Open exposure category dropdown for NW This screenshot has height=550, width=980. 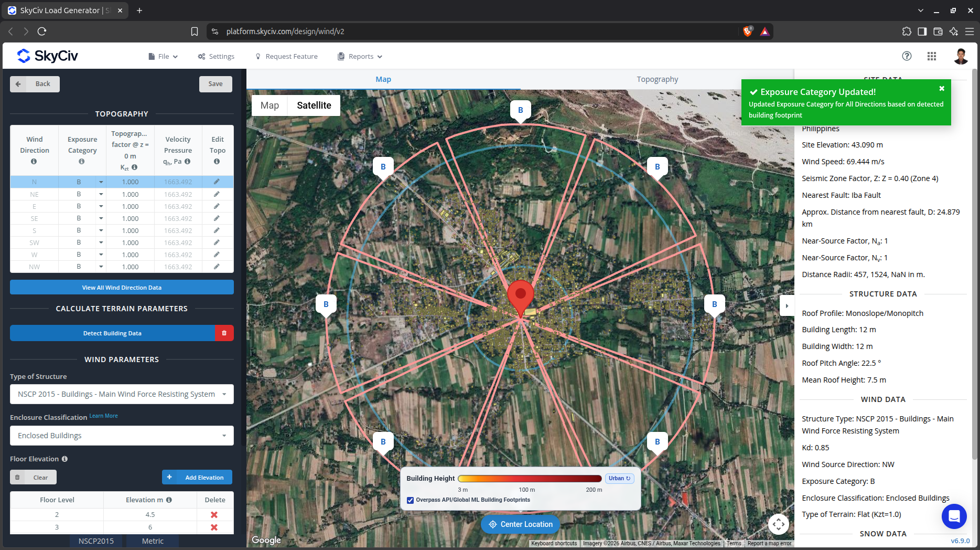101,267
